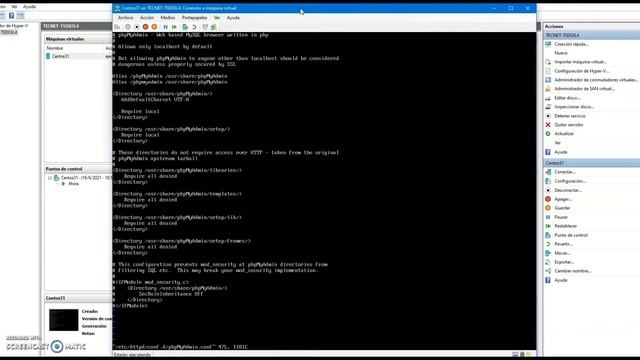Click the last VM toolbar icon
This screenshot has width=640, height=360.
coord(213,27)
